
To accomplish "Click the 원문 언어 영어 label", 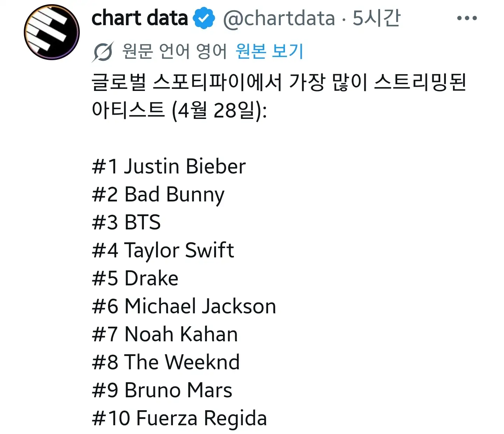I will pyautogui.click(x=174, y=51).
